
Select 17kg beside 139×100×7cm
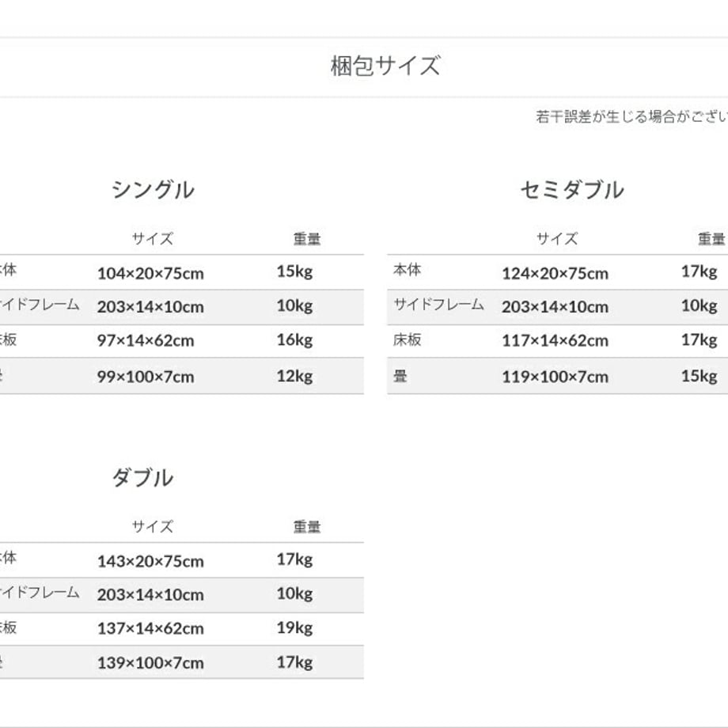click(x=295, y=662)
